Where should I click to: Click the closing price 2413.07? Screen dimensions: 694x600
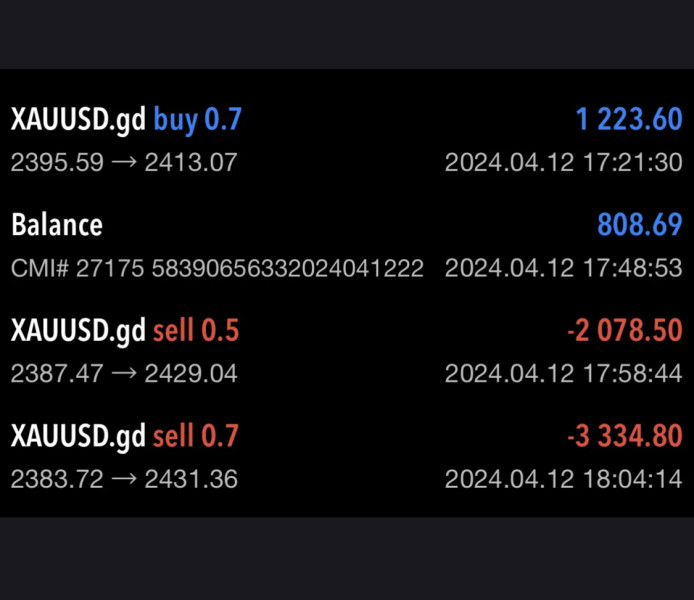click(191, 162)
